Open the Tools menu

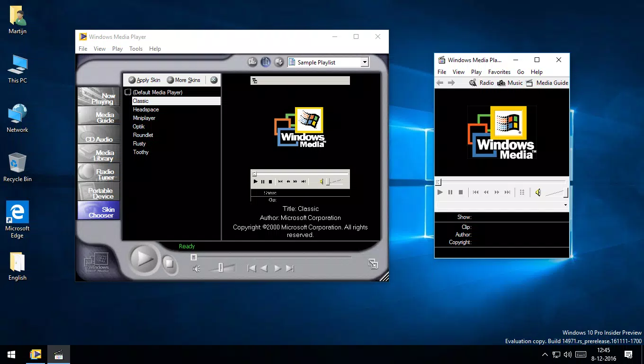pyautogui.click(x=136, y=49)
